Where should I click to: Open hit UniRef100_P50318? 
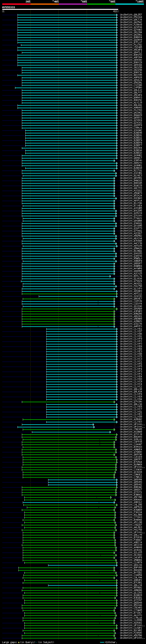pos(131,17)
